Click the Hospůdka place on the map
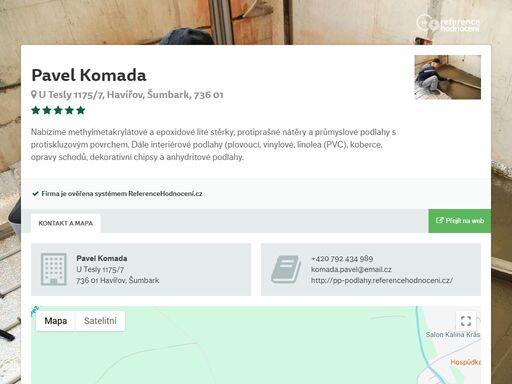This screenshot has width=512, height=384. (x=465, y=362)
